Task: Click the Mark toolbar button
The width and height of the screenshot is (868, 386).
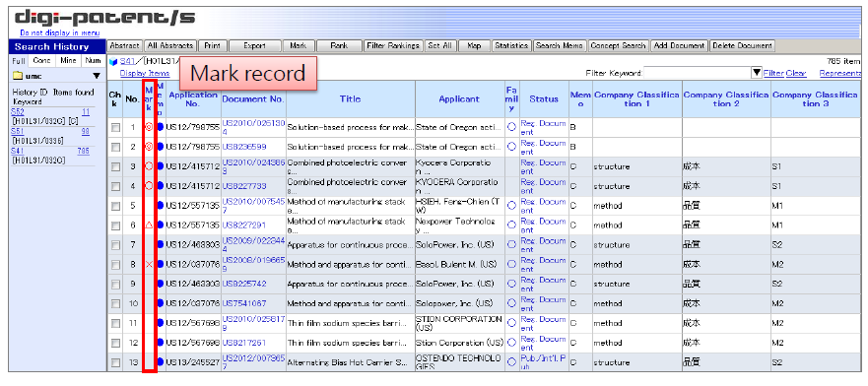Action: point(299,46)
